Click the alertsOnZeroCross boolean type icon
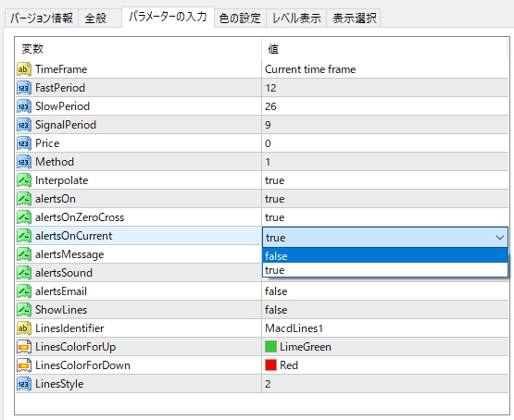 [x=24, y=217]
